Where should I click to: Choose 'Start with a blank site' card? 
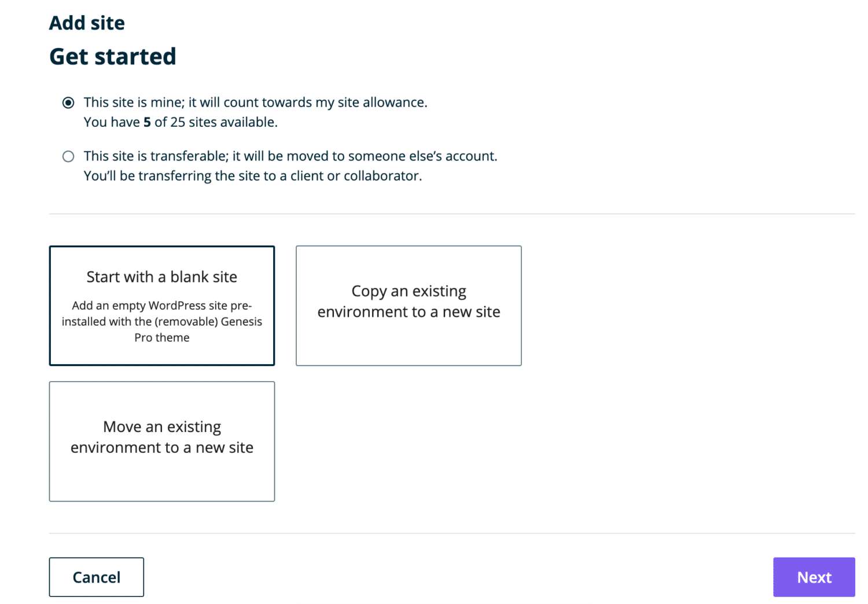click(x=161, y=306)
